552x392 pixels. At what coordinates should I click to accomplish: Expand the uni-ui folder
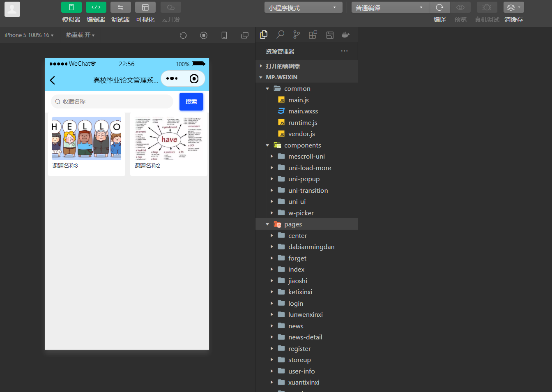[x=306, y=202]
